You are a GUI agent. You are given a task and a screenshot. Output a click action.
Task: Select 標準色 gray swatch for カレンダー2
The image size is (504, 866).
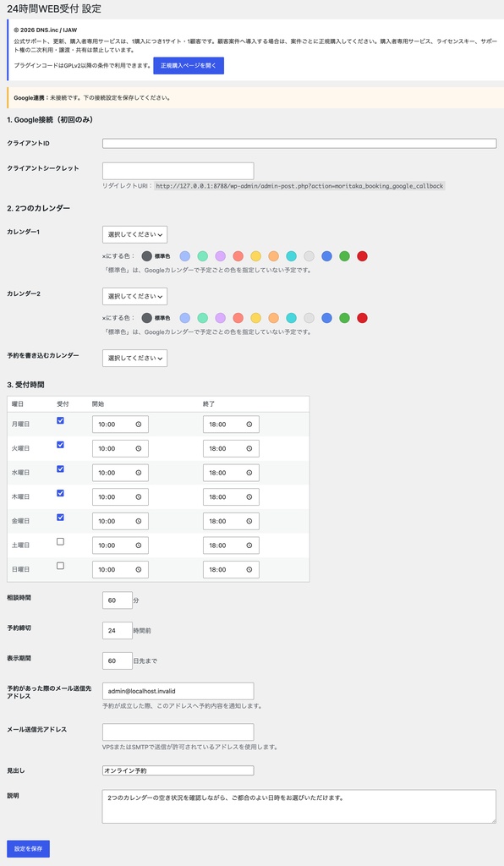click(146, 318)
